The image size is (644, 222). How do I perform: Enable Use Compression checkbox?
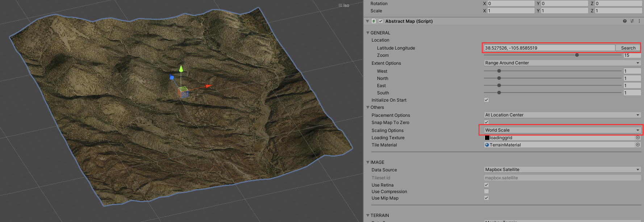(x=486, y=191)
